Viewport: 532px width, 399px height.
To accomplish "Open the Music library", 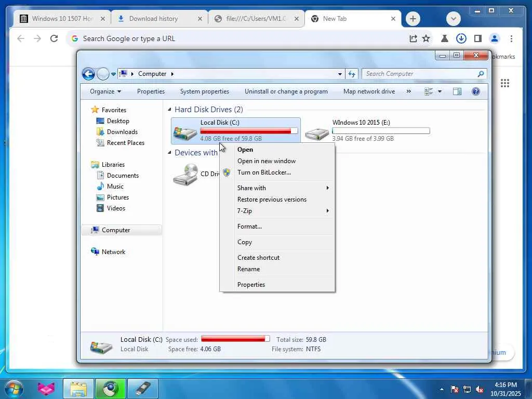I will [110, 187].
